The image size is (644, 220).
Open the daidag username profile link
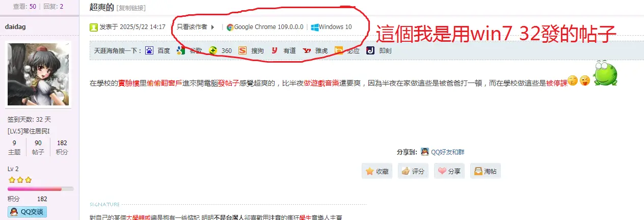click(16, 26)
